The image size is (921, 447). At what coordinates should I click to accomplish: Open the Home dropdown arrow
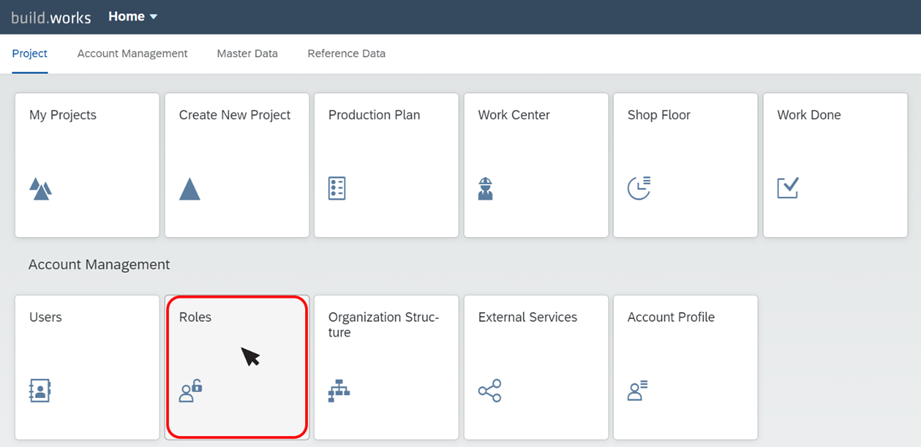coord(154,17)
